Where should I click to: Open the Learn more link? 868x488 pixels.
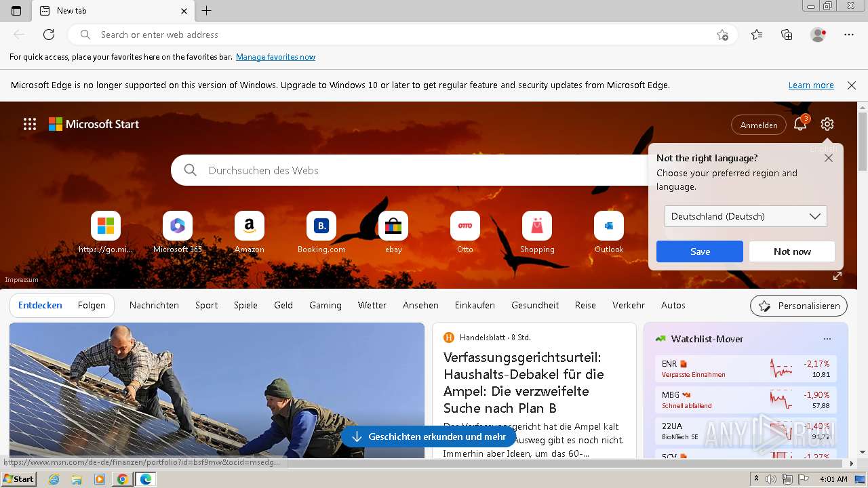point(811,85)
